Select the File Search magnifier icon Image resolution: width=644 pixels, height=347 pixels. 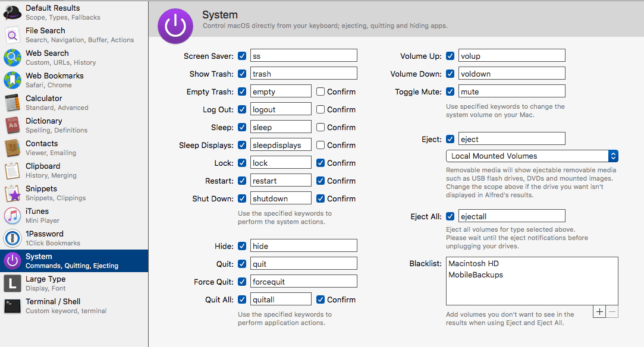pos(12,35)
